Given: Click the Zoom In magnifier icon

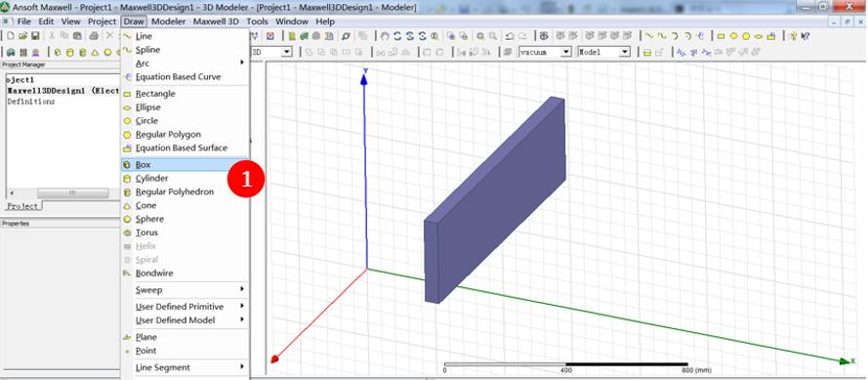Looking at the screenshot, I should (x=480, y=36).
